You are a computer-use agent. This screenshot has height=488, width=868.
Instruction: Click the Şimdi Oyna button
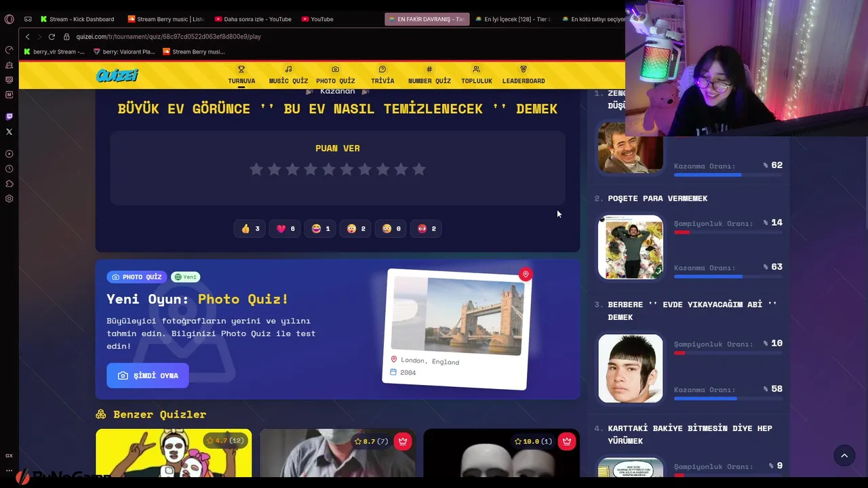pyautogui.click(x=147, y=375)
